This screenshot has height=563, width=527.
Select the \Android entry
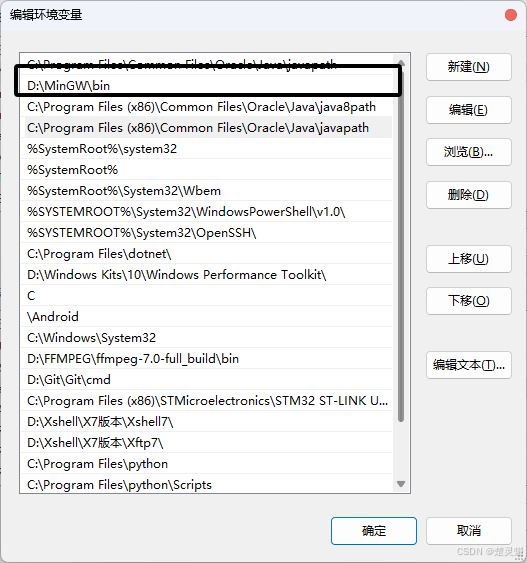point(206,317)
